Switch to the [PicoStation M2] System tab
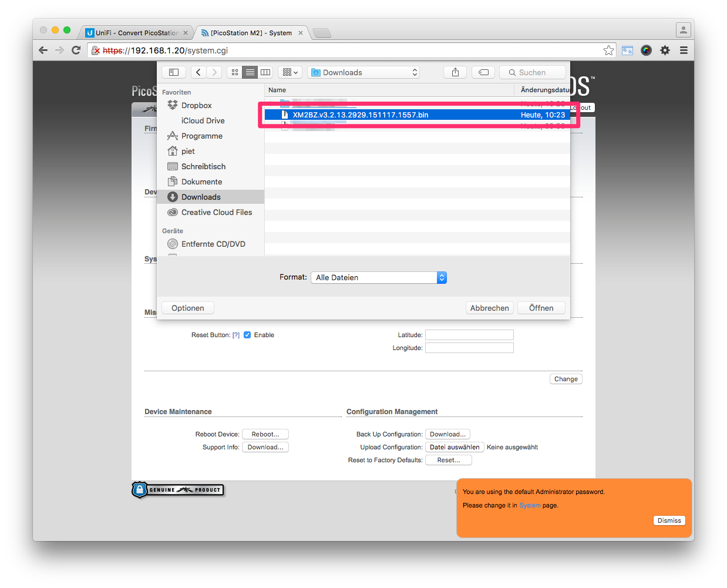The height and width of the screenshot is (588, 727). (251, 33)
